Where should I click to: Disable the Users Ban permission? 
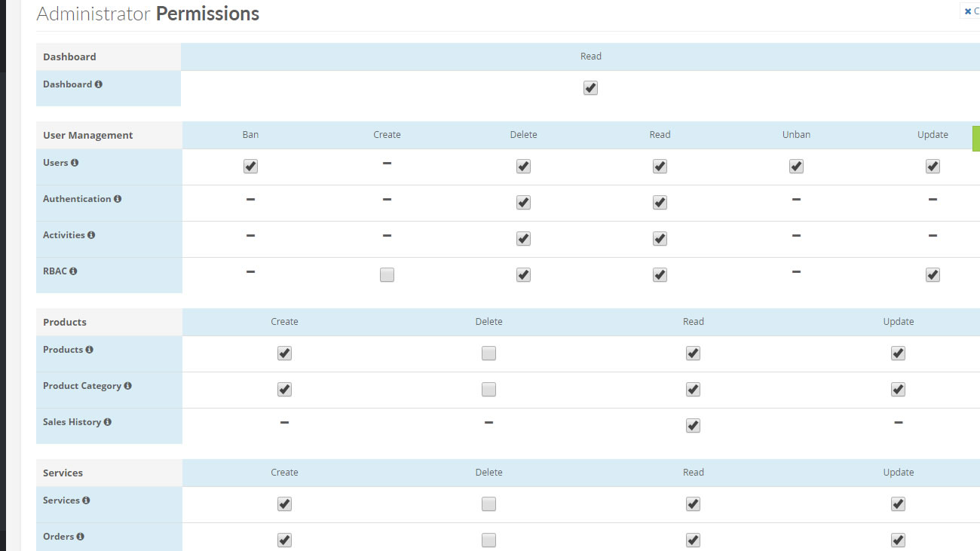[x=250, y=167]
